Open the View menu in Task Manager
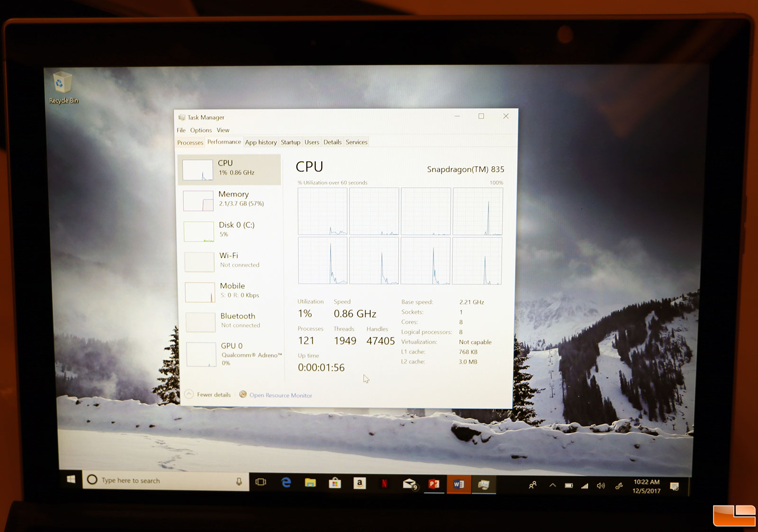The height and width of the screenshot is (532, 758). 223,130
